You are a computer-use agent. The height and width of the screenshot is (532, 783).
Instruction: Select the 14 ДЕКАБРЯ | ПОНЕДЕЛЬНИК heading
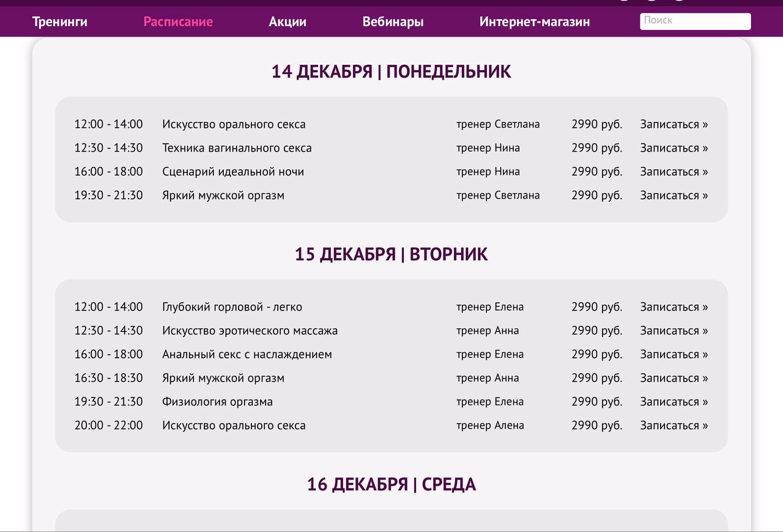point(391,72)
